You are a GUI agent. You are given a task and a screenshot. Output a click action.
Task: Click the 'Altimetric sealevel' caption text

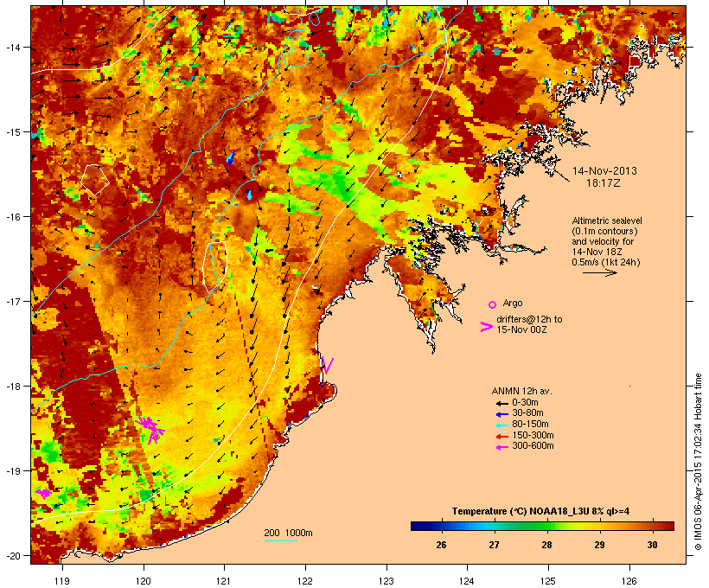pyautogui.click(x=607, y=220)
